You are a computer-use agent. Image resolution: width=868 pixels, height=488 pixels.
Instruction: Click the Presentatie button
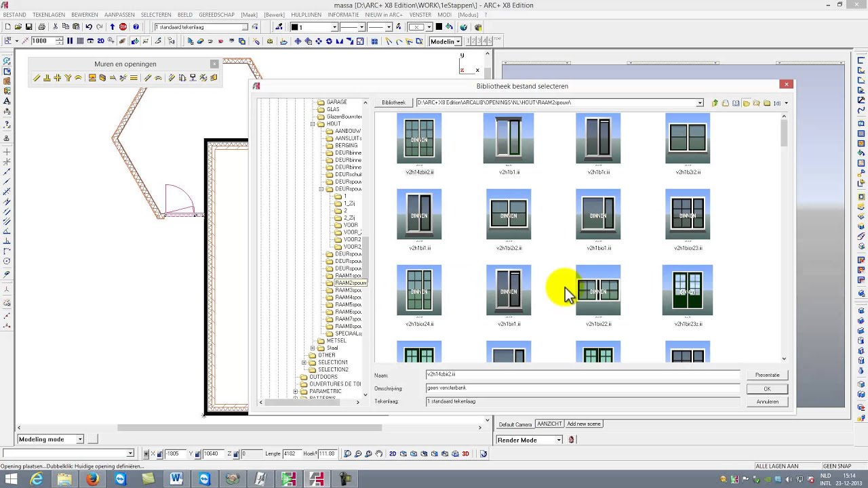coord(767,375)
